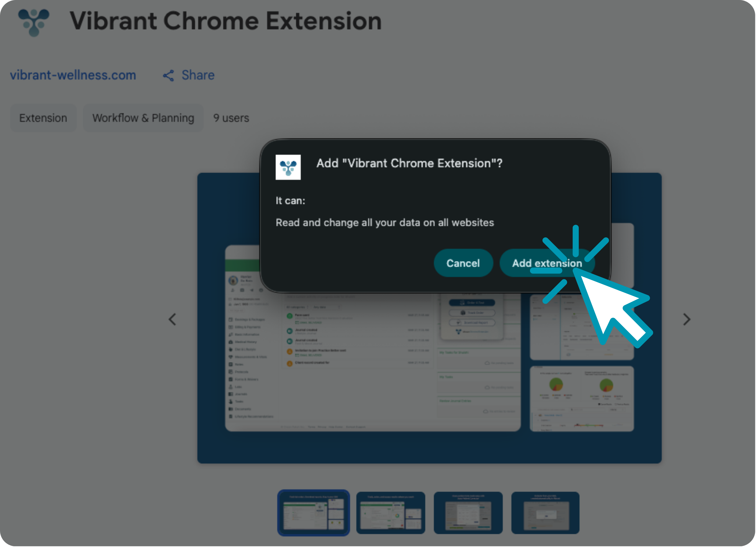Select the Workflow & Planning chip
The image size is (756, 547).
143,118
